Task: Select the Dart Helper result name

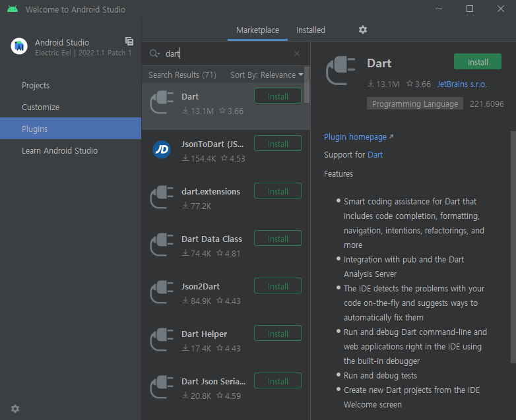Action: 204,334
